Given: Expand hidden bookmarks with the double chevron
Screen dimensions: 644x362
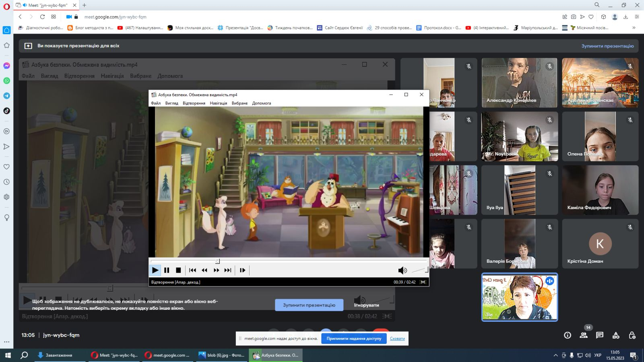Looking at the screenshot, I should (x=634, y=28).
